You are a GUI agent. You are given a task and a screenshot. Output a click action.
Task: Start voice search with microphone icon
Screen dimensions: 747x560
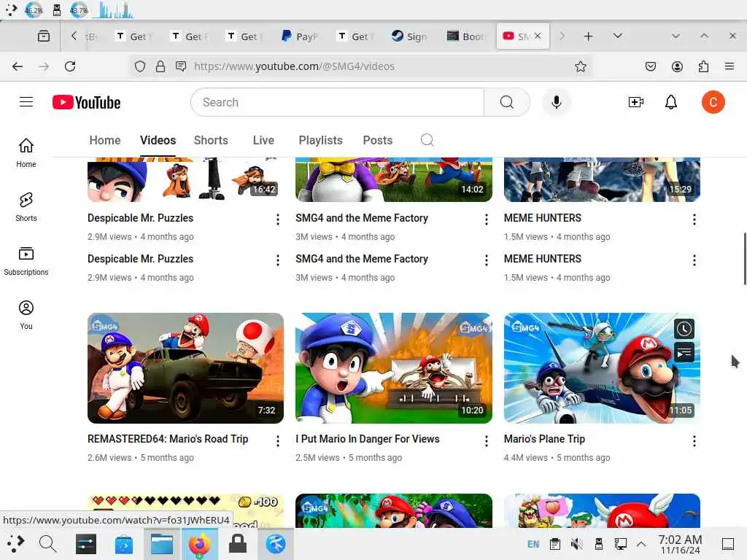pyautogui.click(x=556, y=102)
